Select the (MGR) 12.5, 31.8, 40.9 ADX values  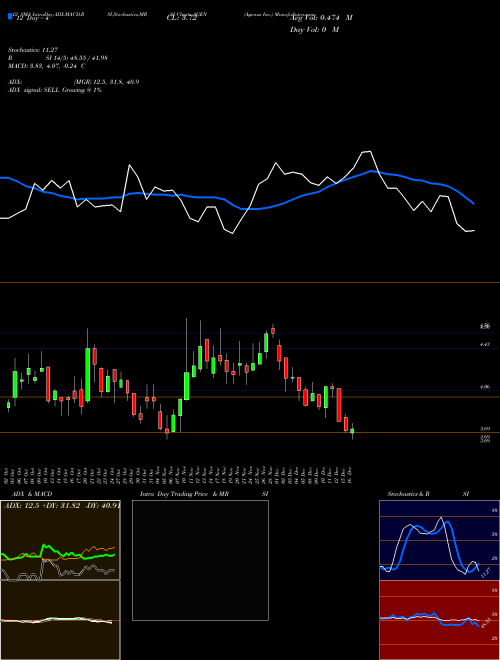106,82
